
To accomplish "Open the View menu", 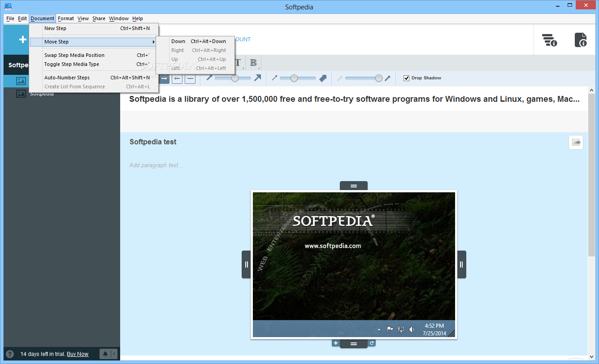I will click(83, 18).
